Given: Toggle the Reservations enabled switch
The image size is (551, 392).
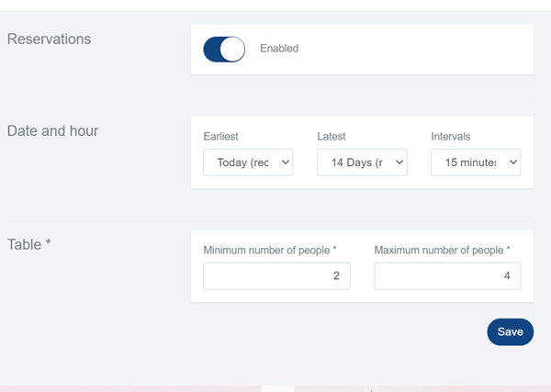Looking at the screenshot, I should coord(224,49).
